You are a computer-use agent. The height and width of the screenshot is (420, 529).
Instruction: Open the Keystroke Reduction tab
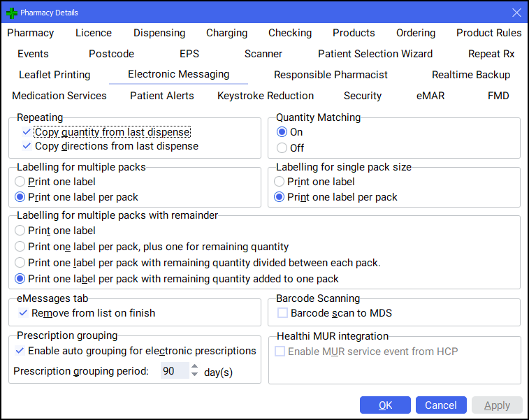(266, 96)
